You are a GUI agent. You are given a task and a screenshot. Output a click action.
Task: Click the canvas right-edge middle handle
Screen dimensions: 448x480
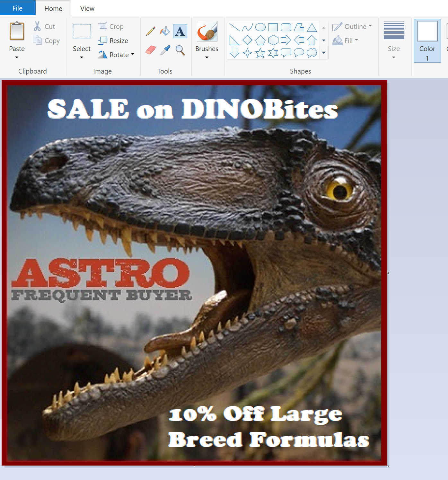coord(388,273)
